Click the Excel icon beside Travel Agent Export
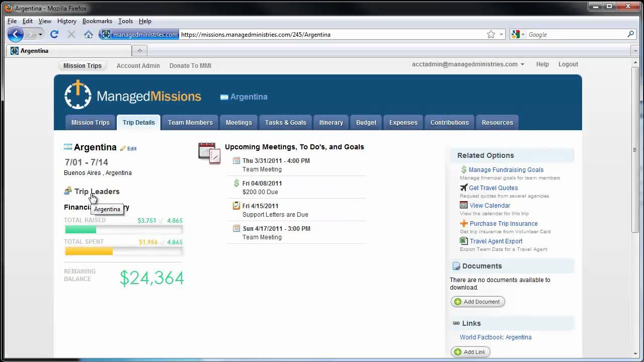The width and height of the screenshot is (644, 362). coord(464,241)
